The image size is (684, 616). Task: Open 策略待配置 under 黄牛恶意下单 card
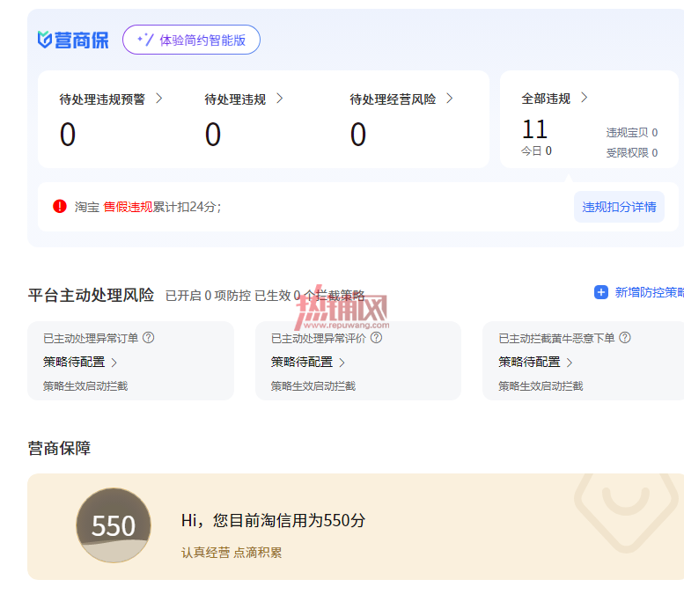point(535,362)
